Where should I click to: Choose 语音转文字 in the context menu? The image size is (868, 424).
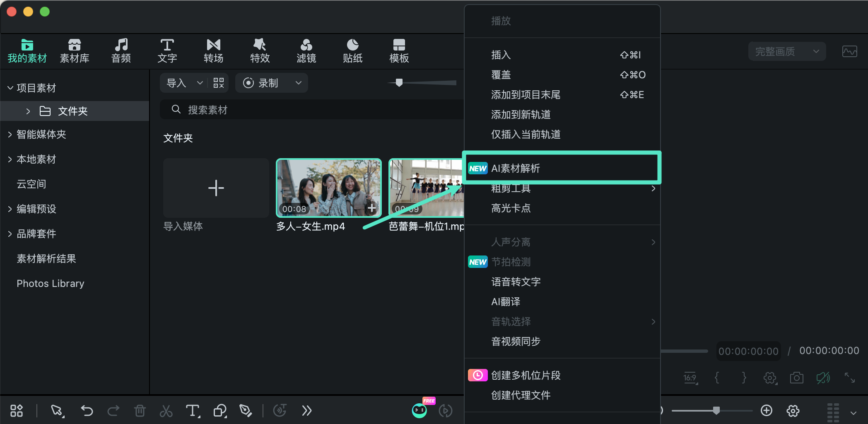coord(562,282)
